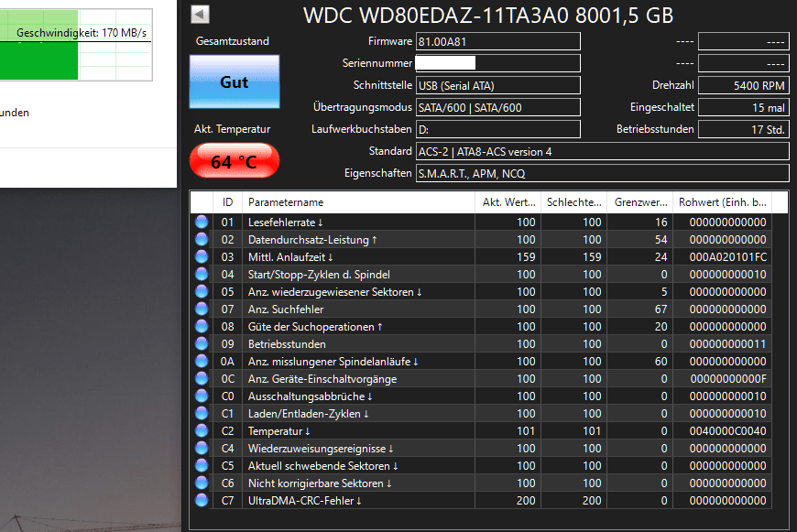Click status orb for Temperatur row
Image resolution: width=797 pixels, height=532 pixels.
click(202, 431)
